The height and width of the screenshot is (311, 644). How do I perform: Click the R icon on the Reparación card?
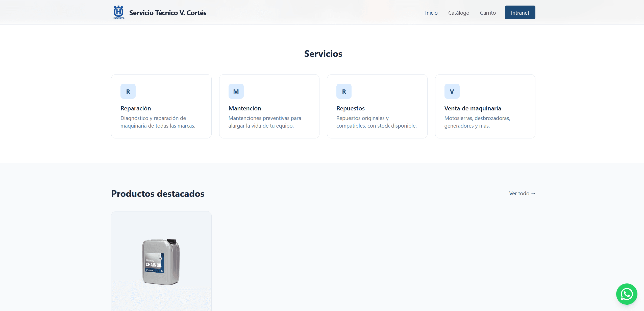(128, 91)
